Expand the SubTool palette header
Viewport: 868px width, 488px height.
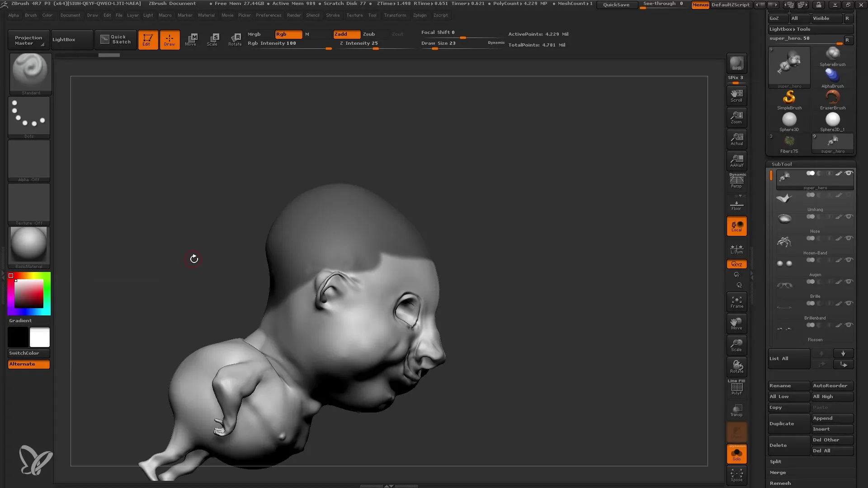[x=782, y=164]
